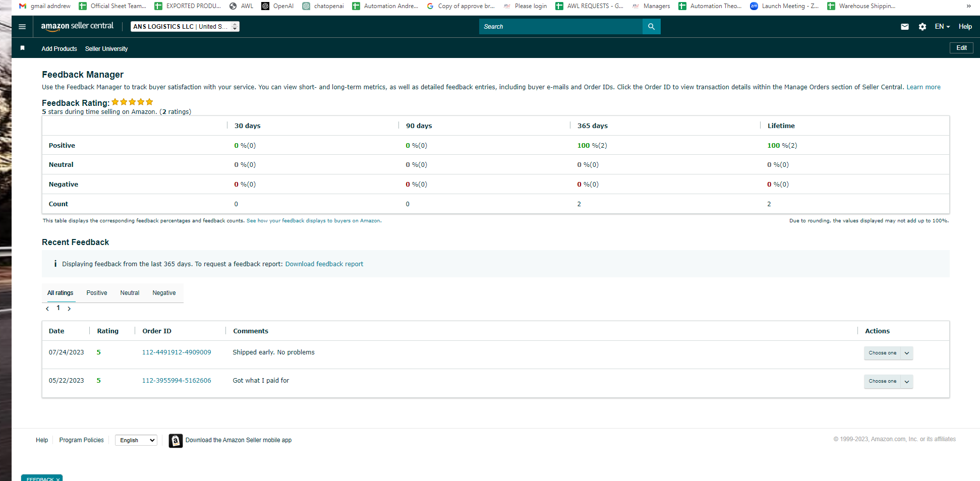Open the AWL bookmark

242,6
